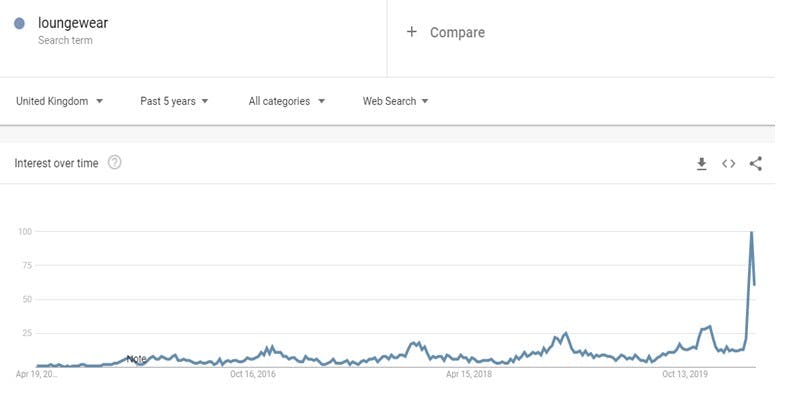800x400 pixels.
Task: Click the Apr 15, 2018 axis label
Action: (x=469, y=375)
